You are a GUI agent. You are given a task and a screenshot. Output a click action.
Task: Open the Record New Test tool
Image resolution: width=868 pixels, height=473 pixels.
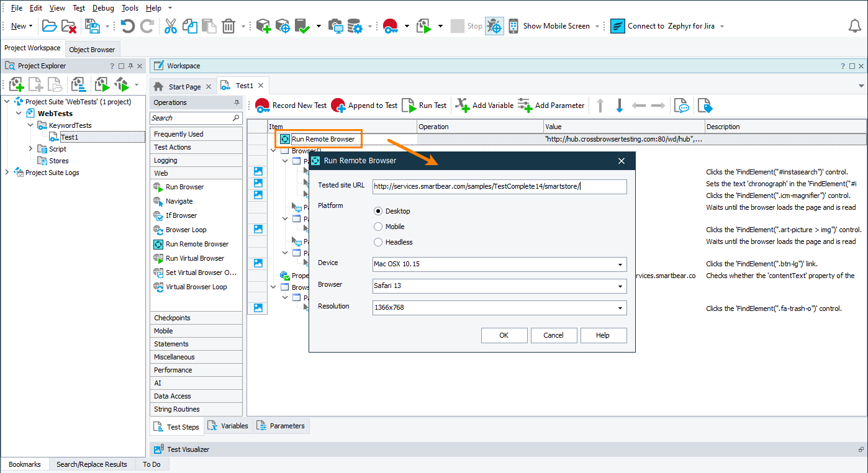pos(290,105)
